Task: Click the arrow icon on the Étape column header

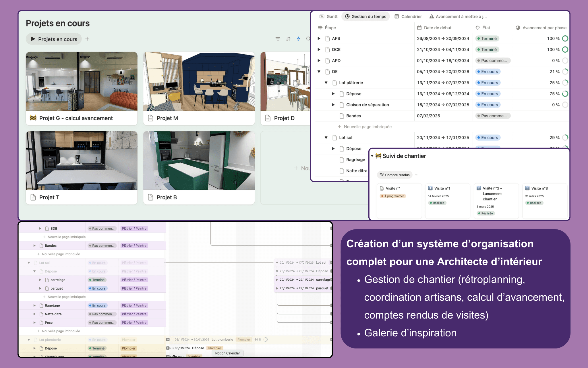Action: click(x=320, y=28)
